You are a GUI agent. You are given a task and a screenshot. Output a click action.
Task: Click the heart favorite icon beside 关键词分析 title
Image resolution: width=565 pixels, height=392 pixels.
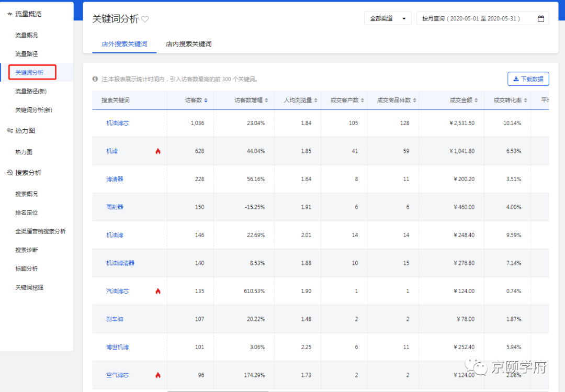145,19
